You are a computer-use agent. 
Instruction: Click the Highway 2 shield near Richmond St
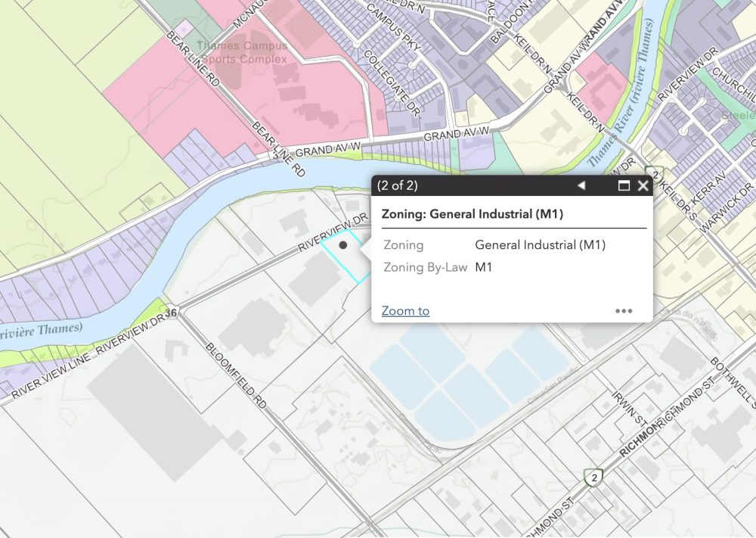point(595,477)
